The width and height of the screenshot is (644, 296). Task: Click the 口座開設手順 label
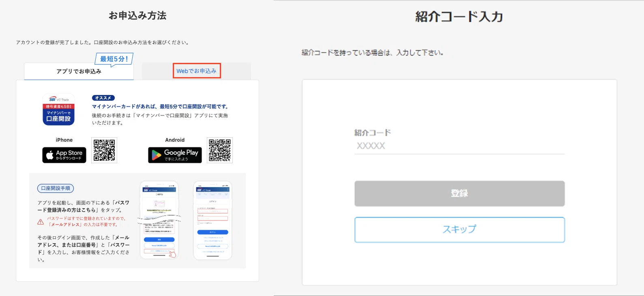(x=56, y=188)
